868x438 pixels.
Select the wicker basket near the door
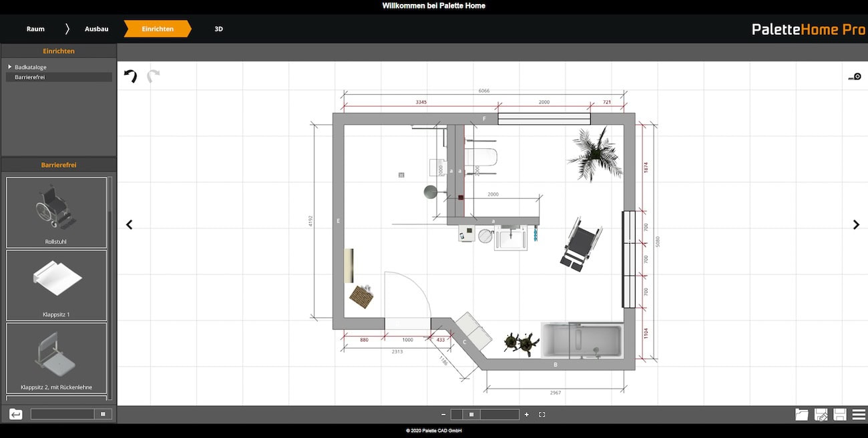361,296
